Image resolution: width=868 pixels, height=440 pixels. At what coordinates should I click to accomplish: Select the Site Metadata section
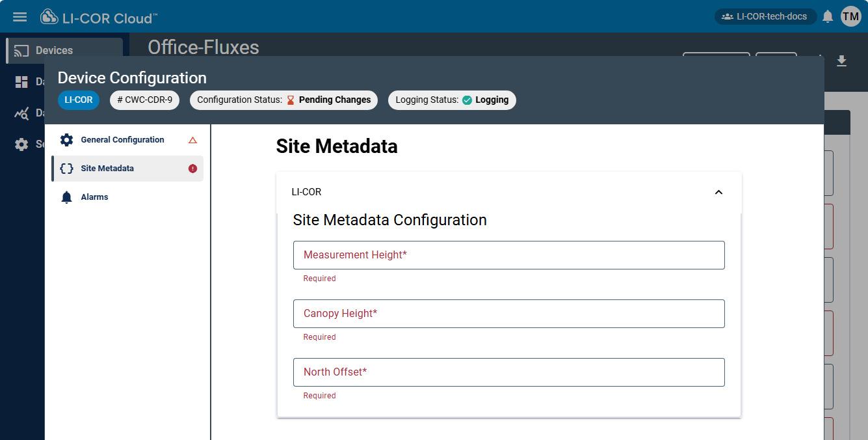[x=127, y=169]
